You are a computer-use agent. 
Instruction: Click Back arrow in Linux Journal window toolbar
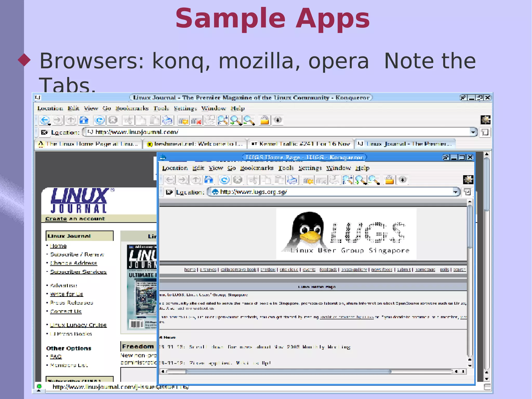coord(45,120)
